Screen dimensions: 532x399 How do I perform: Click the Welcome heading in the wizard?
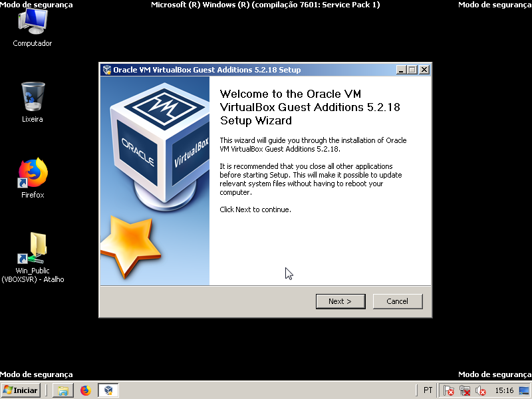310,107
